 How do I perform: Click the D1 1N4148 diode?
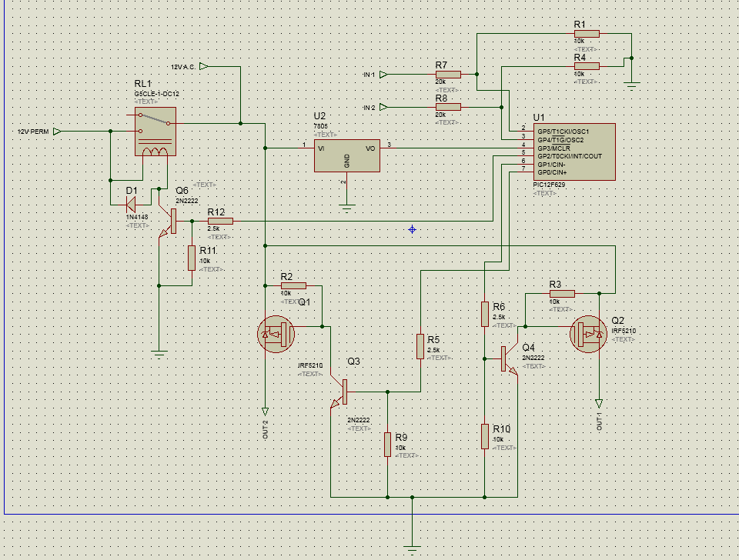click(x=131, y=205)
